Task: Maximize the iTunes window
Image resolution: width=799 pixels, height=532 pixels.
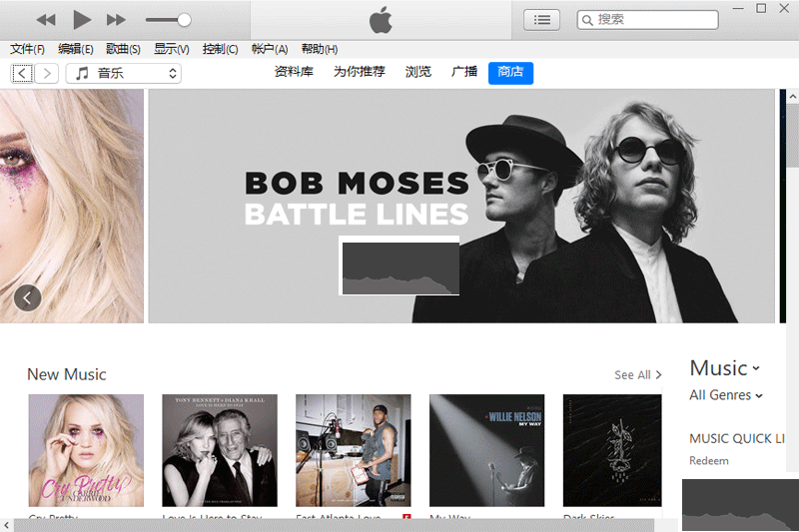Action: (761, 8)
